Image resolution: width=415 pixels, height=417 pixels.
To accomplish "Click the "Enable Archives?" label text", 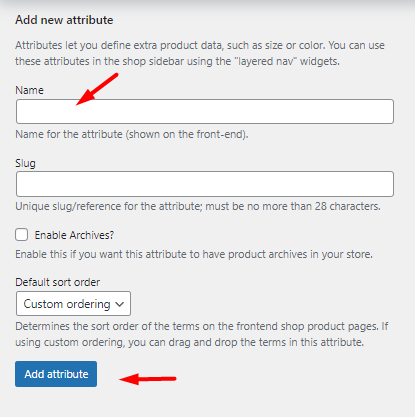I will pos(74,235).
